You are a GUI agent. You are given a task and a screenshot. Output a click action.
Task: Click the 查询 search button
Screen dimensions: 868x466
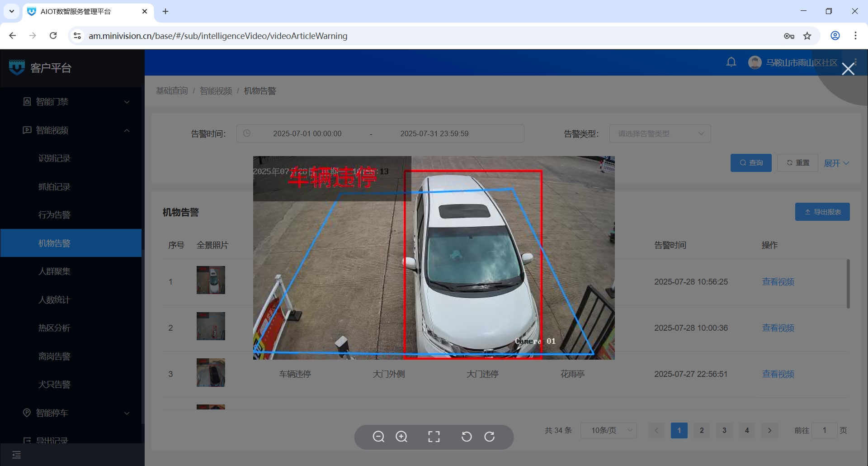click(751, 163)
